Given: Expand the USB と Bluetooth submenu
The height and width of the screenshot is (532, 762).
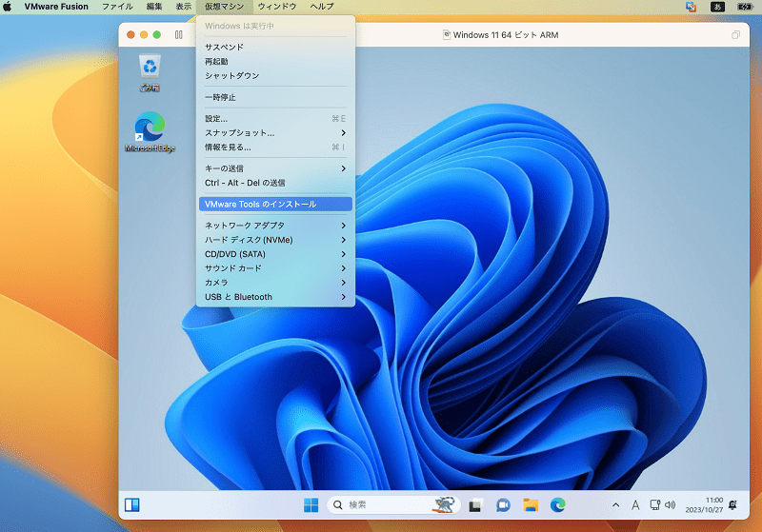Looking at the screenshot, I should (275, 297).
